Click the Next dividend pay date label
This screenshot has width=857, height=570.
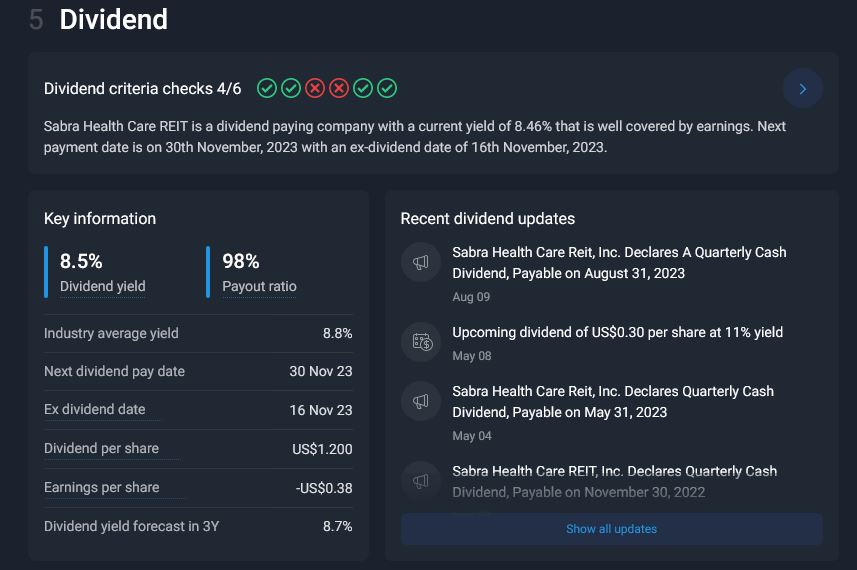click(114, 372)
